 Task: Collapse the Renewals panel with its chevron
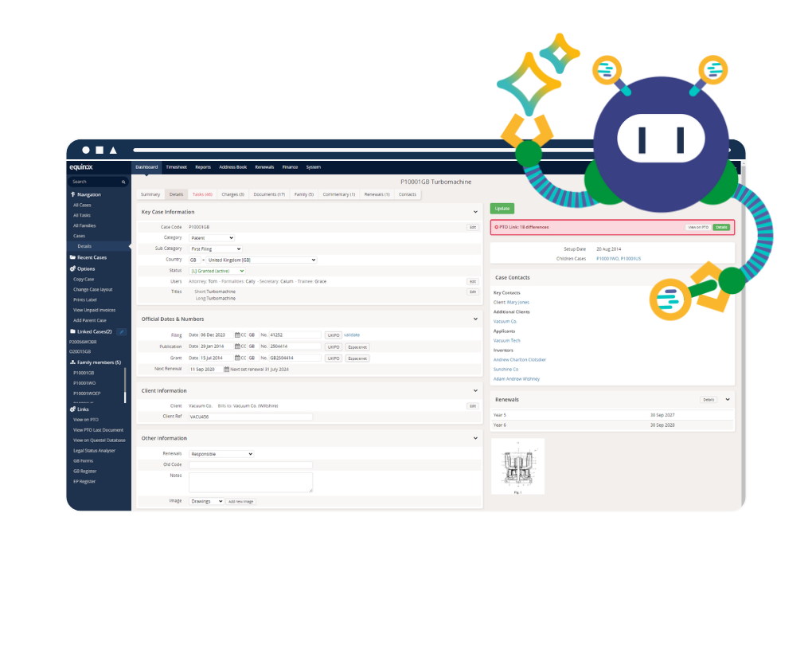pyautogui.click(x=729, y=399)
